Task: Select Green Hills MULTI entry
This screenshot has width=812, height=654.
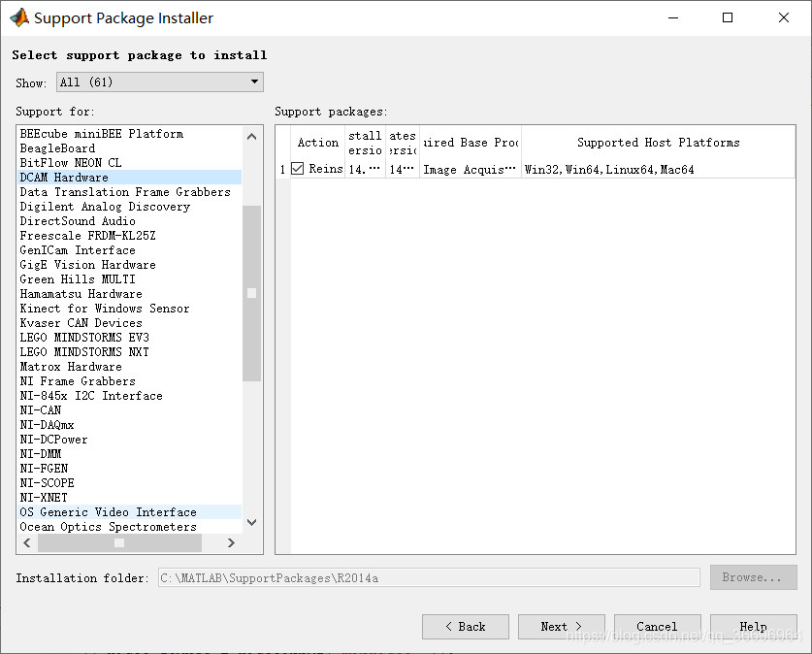Action: click(x=129, y=279)
